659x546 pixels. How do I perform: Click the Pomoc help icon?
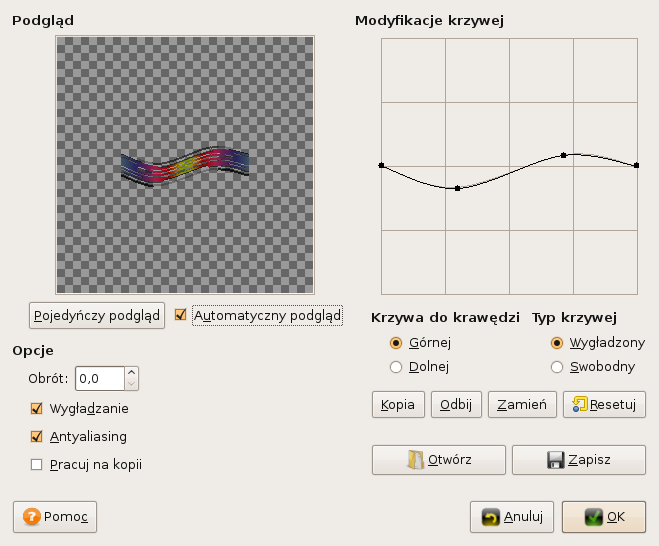click(x=32, y=517)
